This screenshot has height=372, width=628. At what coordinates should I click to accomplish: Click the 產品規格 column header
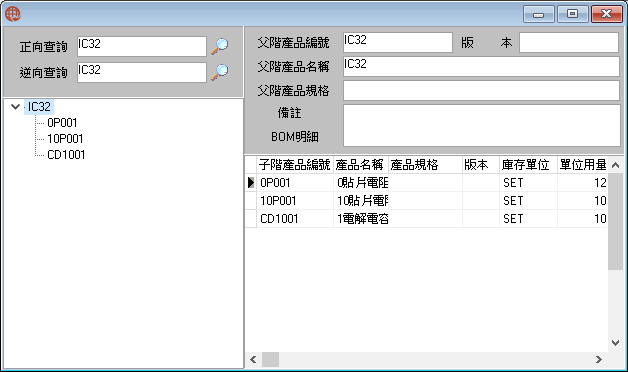click(425, 165)
